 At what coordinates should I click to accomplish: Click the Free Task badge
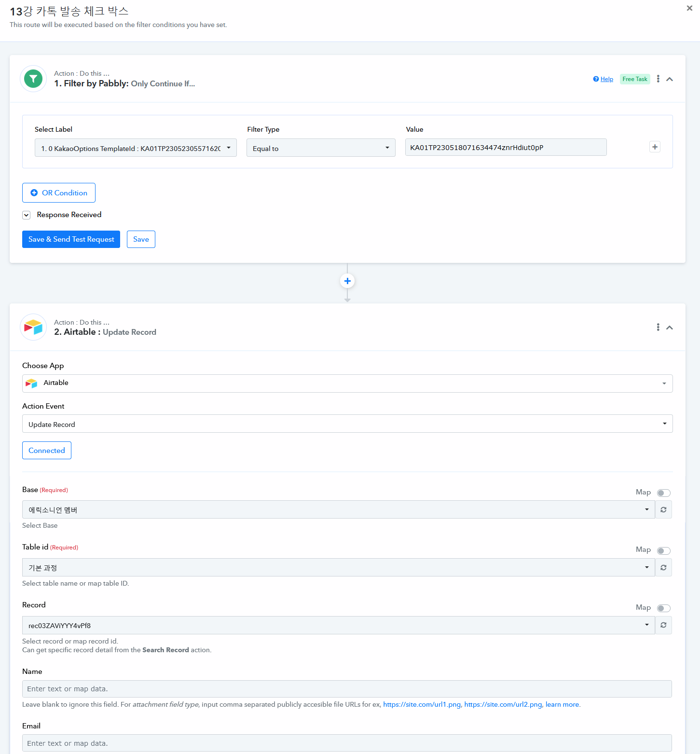[x=635, y=79]
